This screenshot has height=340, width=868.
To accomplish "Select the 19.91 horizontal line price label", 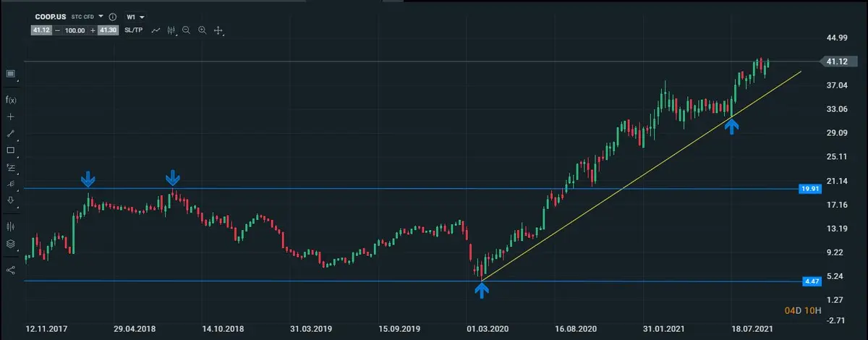I will [808, 189].
